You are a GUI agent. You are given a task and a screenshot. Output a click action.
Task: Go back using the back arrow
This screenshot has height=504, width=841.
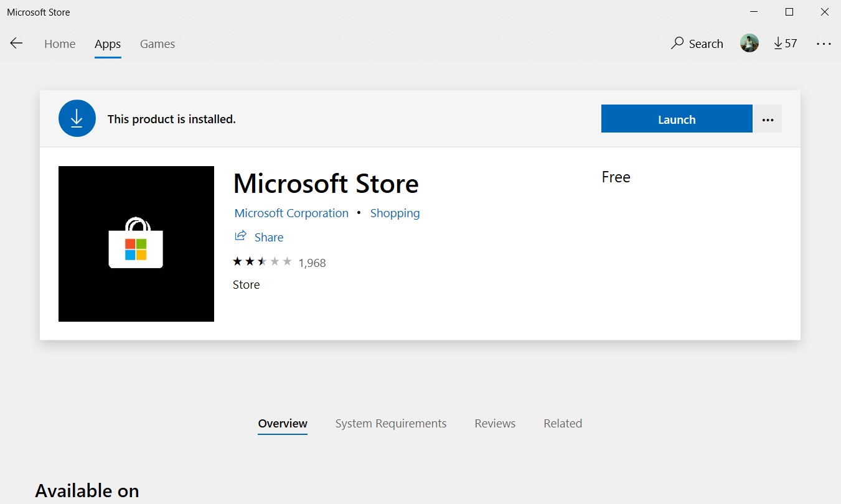pos(16,44)
